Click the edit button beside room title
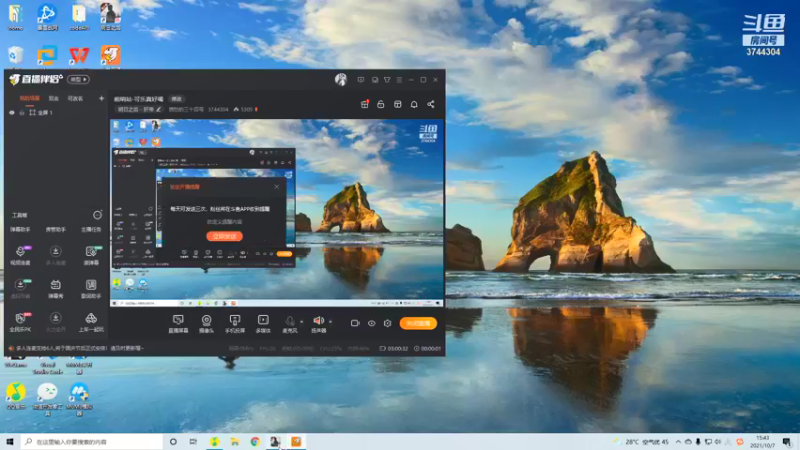 (x=177, y=99)
